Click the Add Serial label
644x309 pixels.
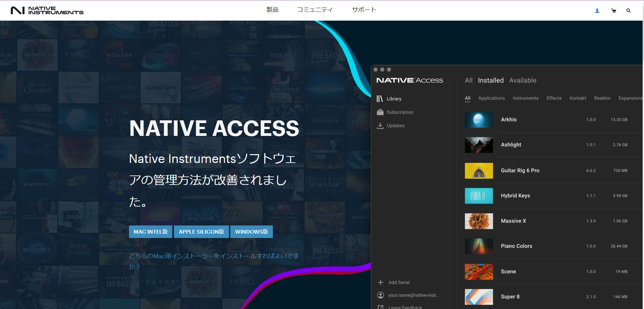[399, 282]
